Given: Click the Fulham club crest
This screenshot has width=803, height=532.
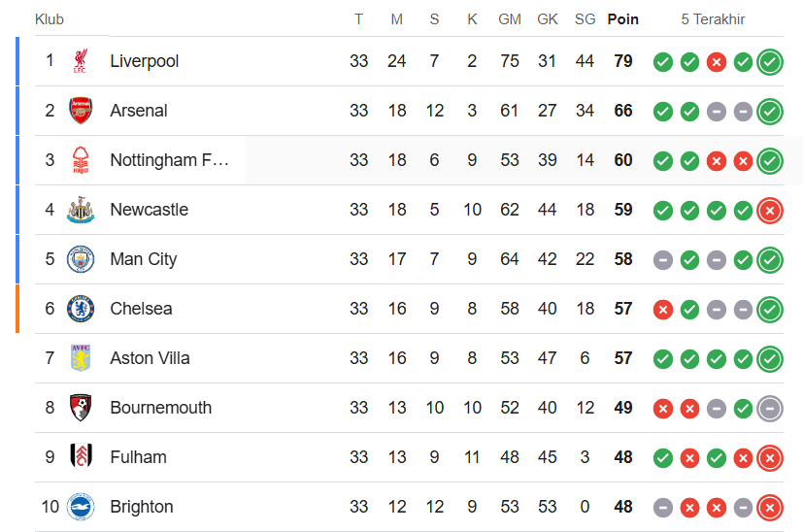Looking at the screenshot, I should point(81,457).
